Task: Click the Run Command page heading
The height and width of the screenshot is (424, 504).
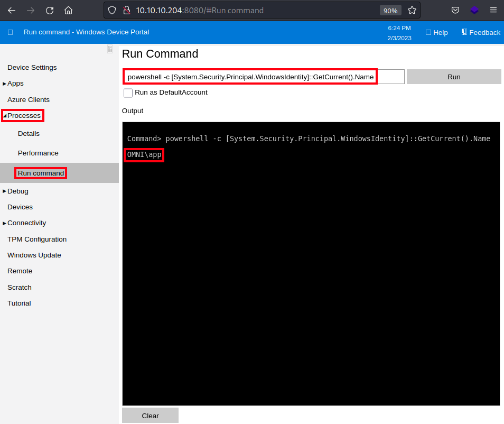Action: tap(160, 54)
